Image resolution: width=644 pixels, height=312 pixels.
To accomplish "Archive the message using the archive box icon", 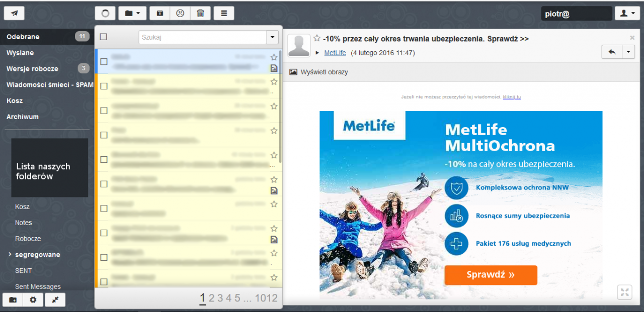I will point(160,13).
